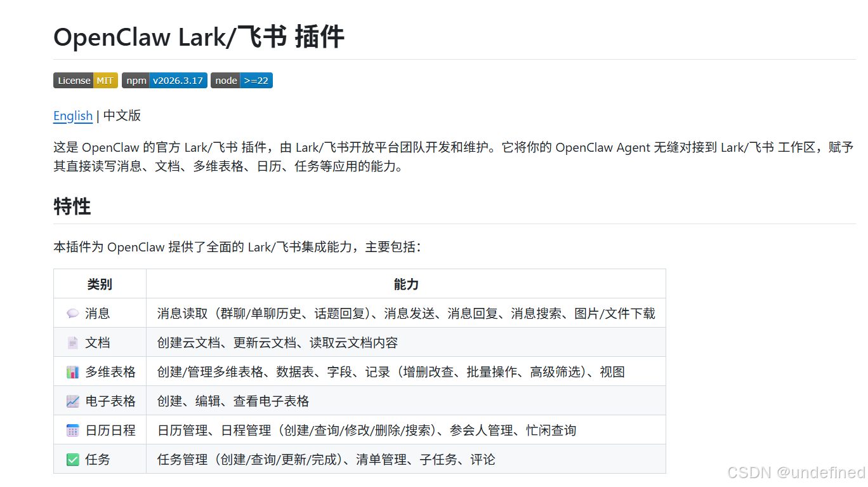Select the 任务 category cell

pos(100,459)
